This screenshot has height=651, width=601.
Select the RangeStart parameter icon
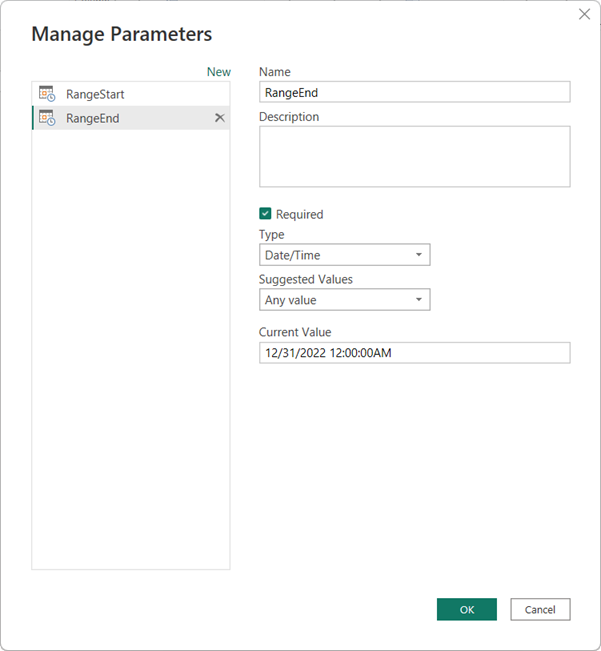click(47, 94)
